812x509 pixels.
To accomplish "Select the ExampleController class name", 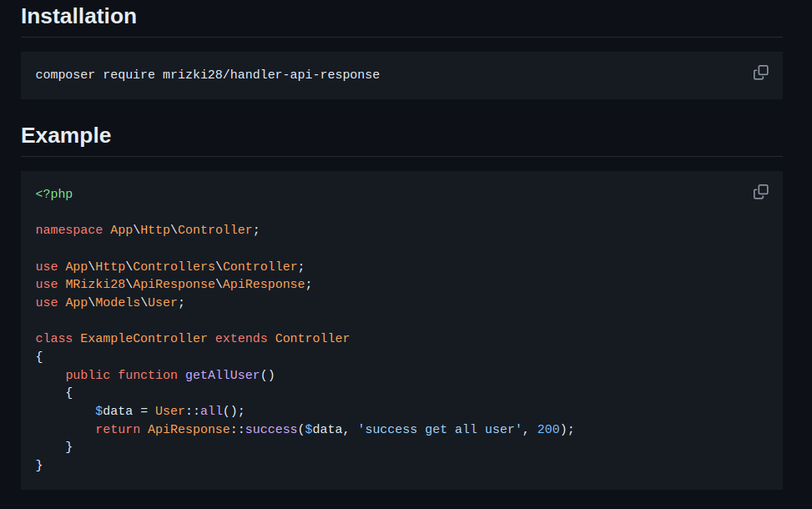I will (143, 338).
